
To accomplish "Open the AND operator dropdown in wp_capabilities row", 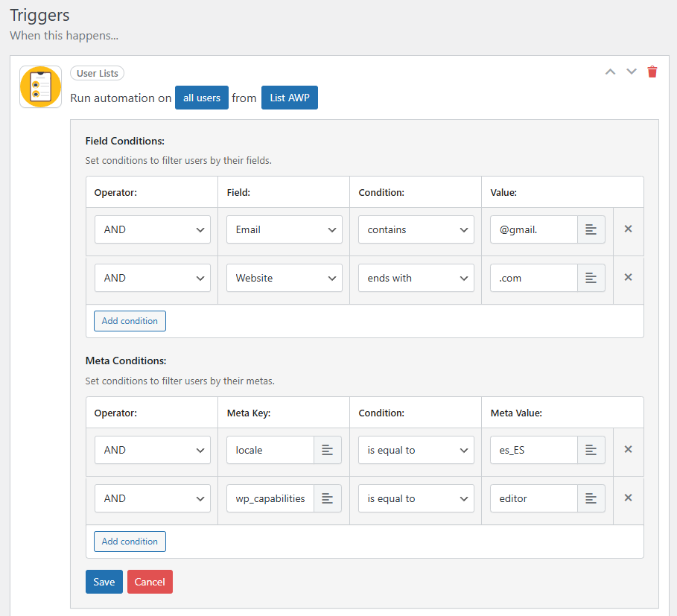I will click(x=153, y=498).
